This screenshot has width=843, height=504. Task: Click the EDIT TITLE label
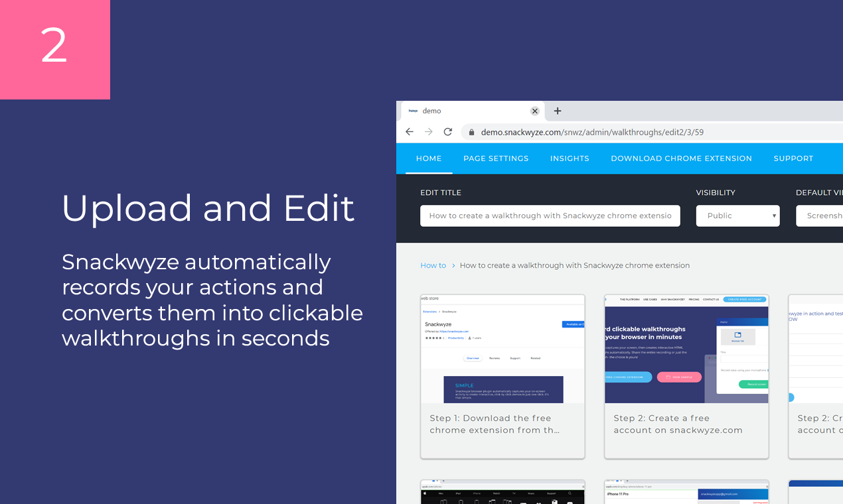coord(441,192)
